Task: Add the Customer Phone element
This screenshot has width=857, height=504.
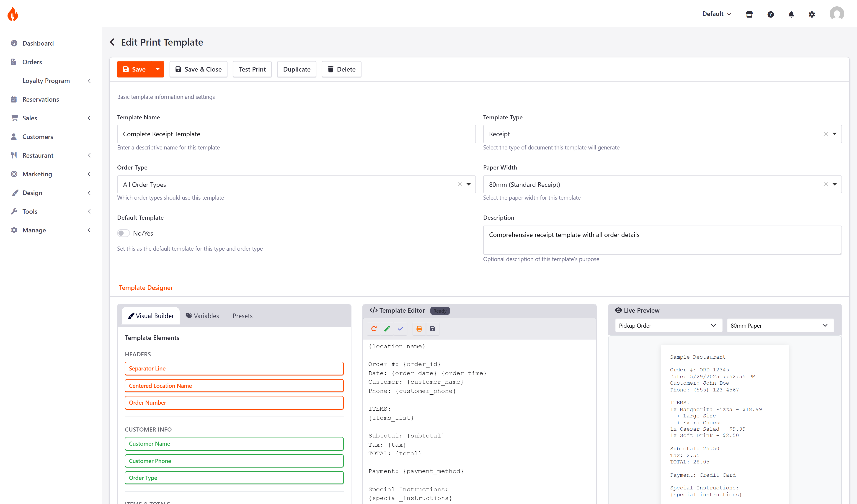Action: pyautogui.click(x=234, y=461)
